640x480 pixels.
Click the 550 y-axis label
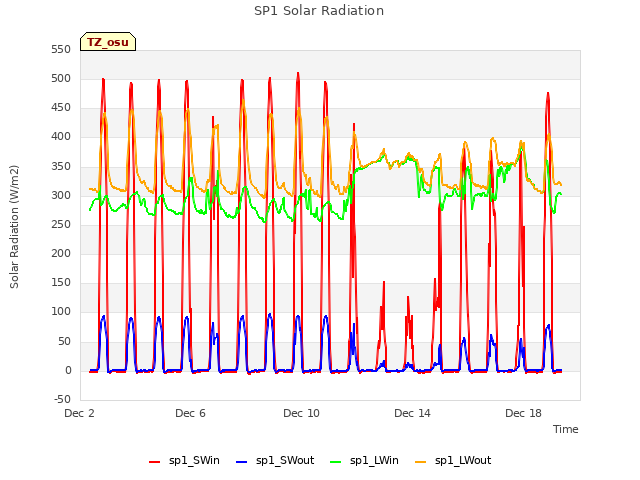(x=61, y=50)
